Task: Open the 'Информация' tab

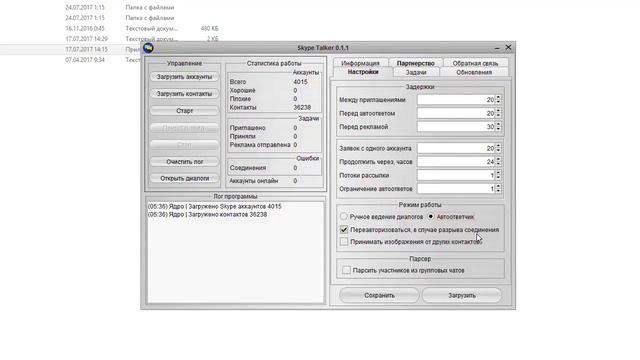Action: click(x=360, y=63)
